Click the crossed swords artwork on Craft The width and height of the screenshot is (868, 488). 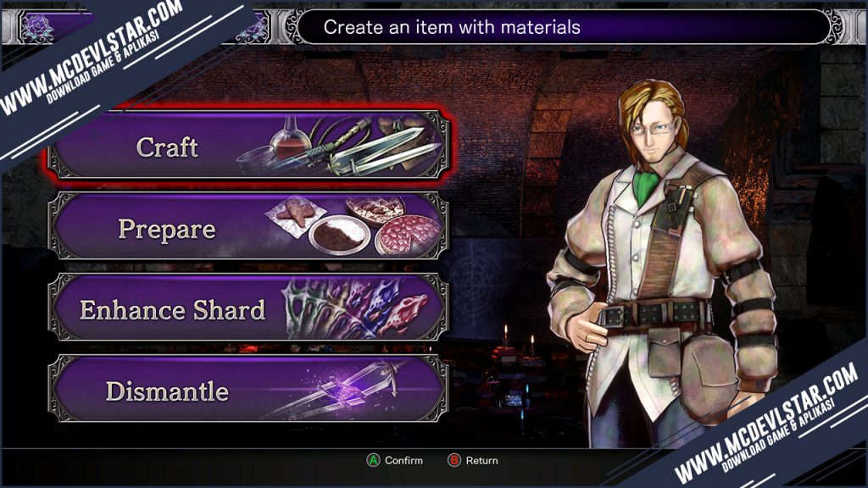(x=376, y=148)
